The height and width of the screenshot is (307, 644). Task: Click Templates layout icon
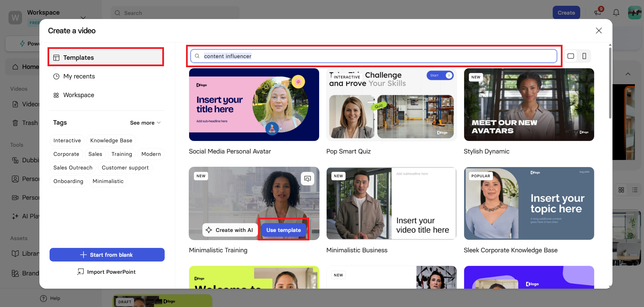click(56, 58)
